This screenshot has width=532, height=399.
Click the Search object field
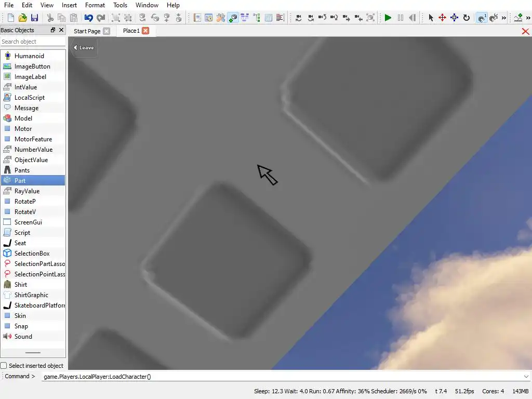[33, 42]
